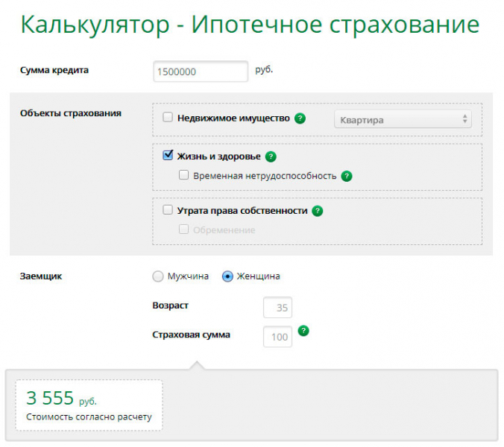504x447 pixels.
Task: Enable the Недвижимое имущество checkbox
Action: pyautogui.click(x=168, y=118)
